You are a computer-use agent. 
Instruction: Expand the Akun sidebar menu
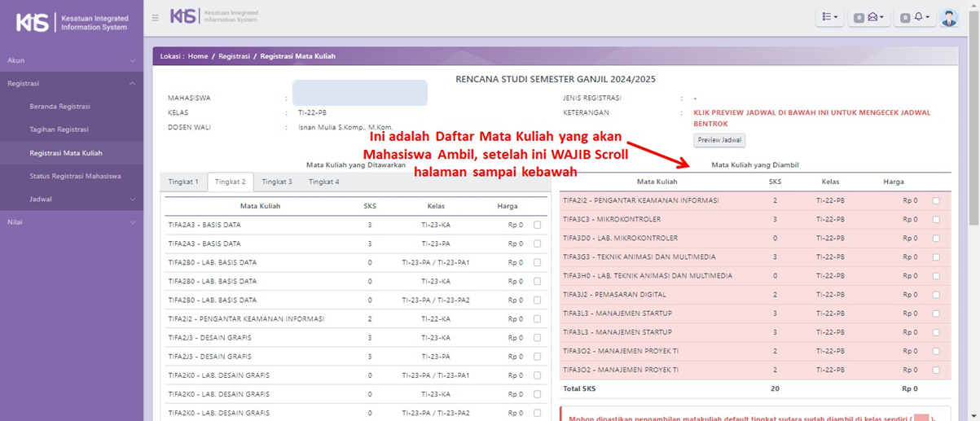[72, 60]
